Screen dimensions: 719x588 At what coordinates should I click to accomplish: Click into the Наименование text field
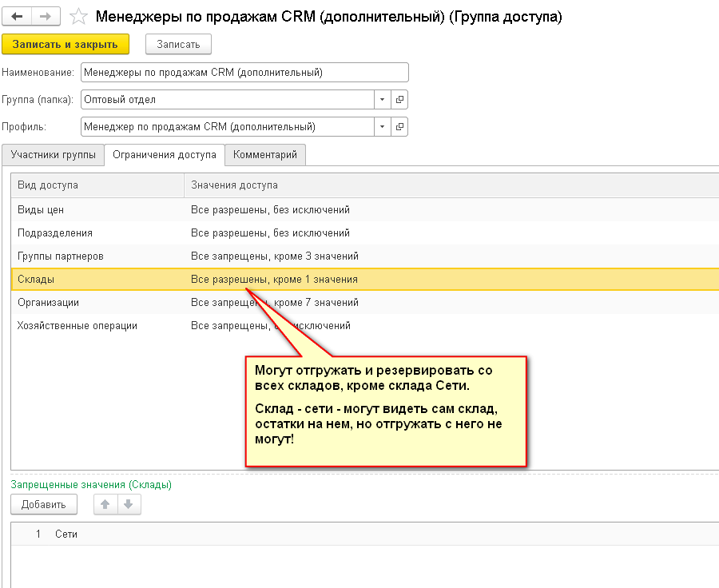pyautogui.click(x=244, y=73)
